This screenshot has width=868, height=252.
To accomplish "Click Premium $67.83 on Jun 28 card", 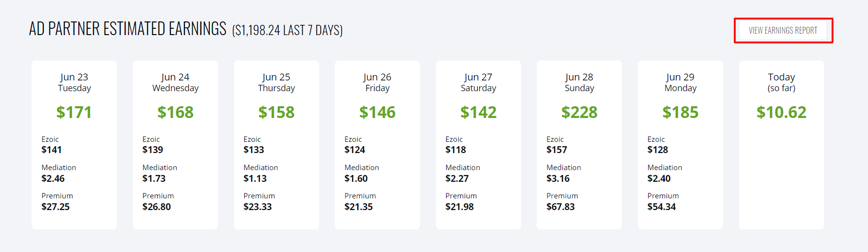I will click(561, 207).
